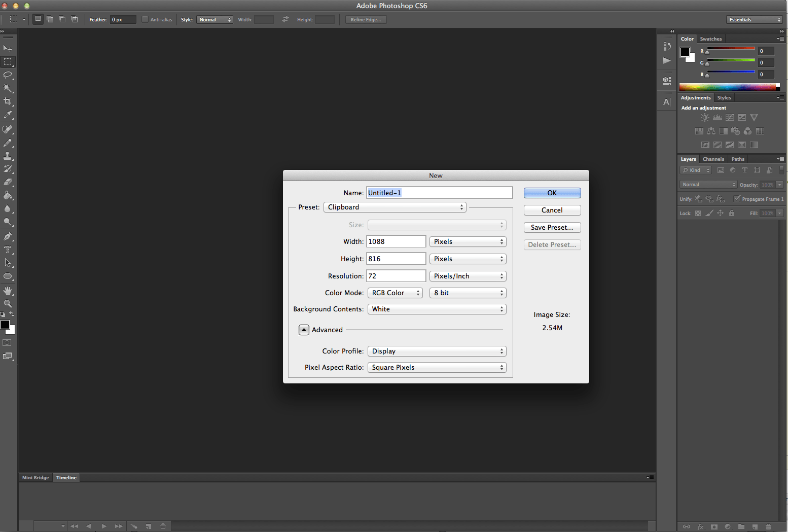Choose Add to selection mode
This screenshot has height=532, width=788.
click(50, 19)
